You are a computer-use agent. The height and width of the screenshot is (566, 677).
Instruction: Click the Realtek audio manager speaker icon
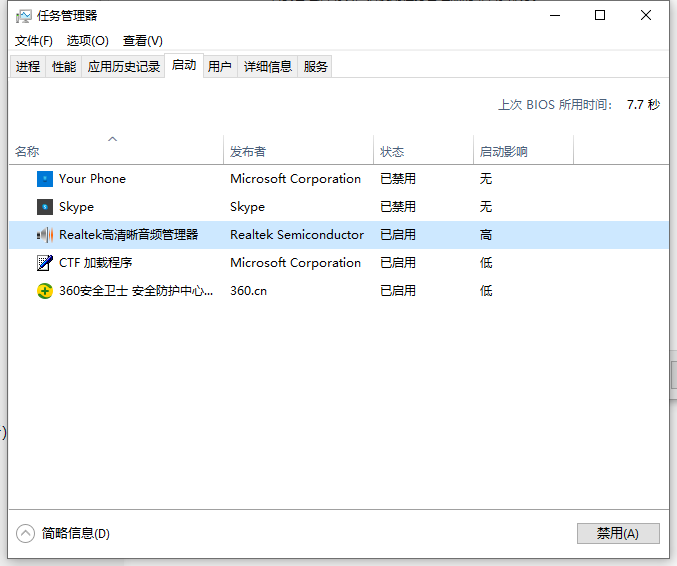click(45, 235)
